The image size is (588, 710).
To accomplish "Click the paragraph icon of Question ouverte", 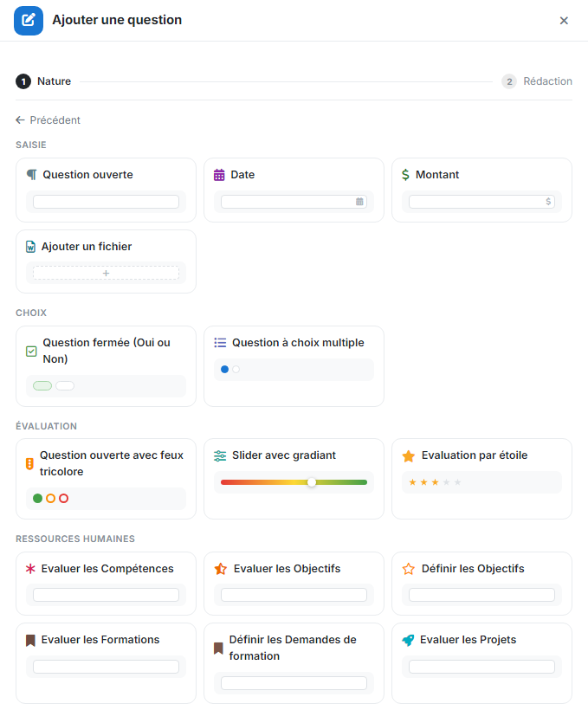I will pos(32,175).
